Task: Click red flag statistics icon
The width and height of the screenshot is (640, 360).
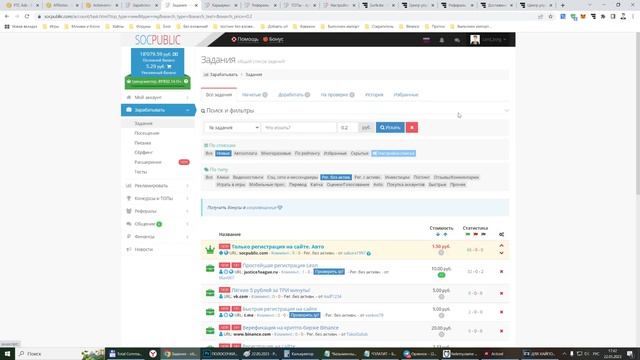Action: tap(476, 234)
